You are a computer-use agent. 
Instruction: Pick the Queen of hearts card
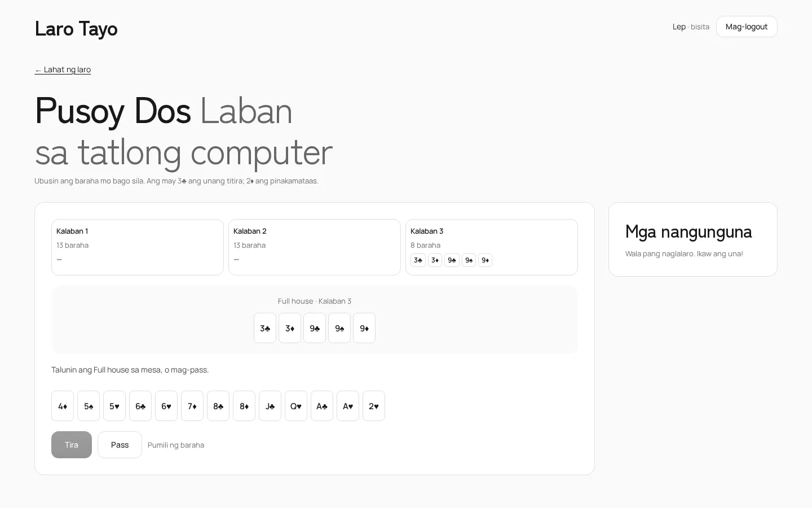pos(296,406)
